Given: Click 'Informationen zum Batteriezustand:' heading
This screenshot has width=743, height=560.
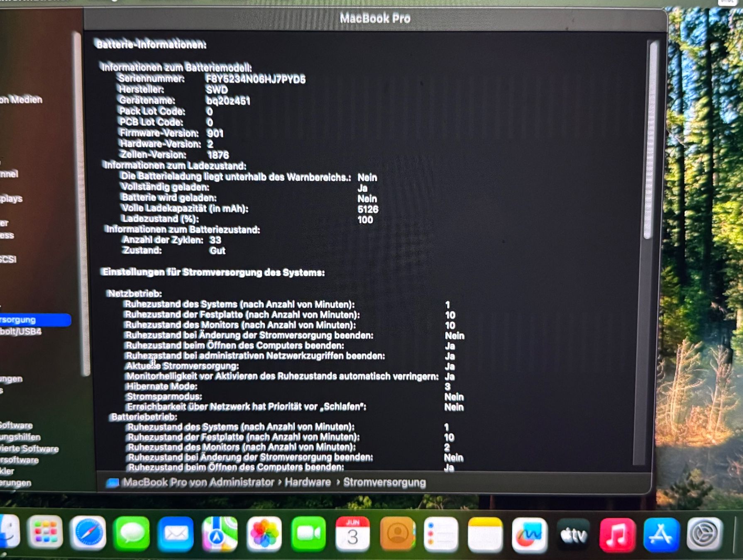Looking at the screenshot, I should tap(182, 229).
